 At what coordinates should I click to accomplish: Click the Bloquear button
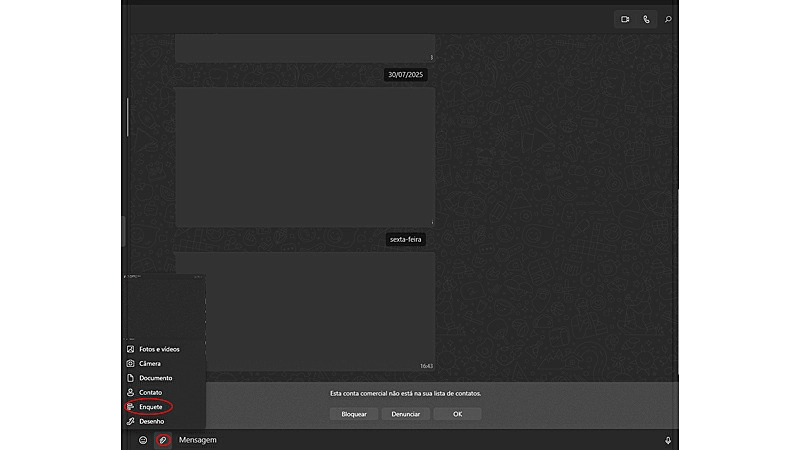pyautogui.click(x=354, y=414)
